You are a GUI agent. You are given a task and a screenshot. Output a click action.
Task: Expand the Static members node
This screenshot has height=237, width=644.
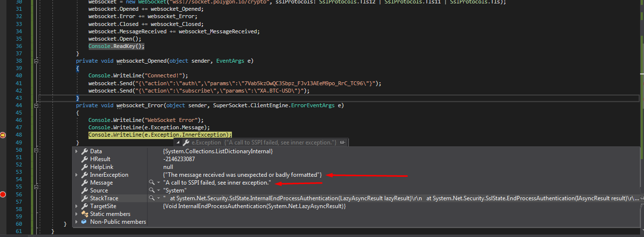76,214
